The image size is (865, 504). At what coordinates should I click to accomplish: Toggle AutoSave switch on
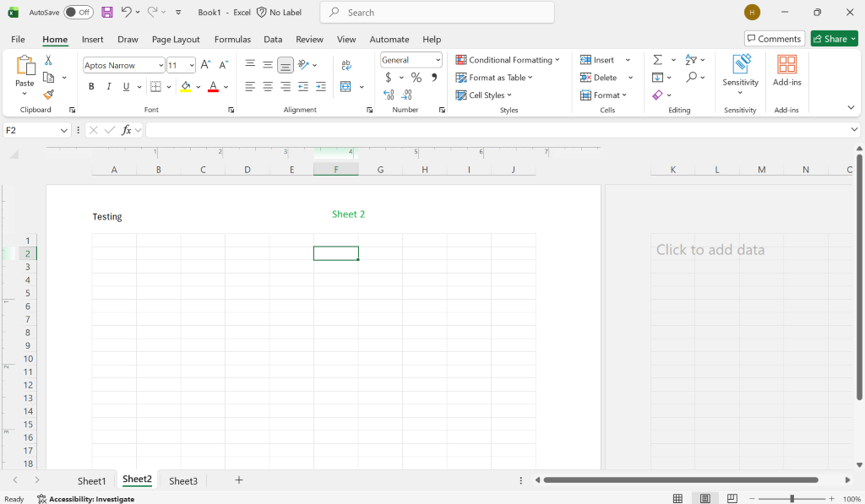pyautogui.click(x=79, y=12)
